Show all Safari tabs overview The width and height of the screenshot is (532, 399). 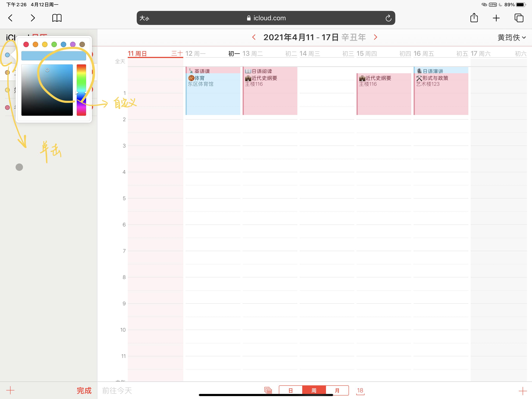519,18
